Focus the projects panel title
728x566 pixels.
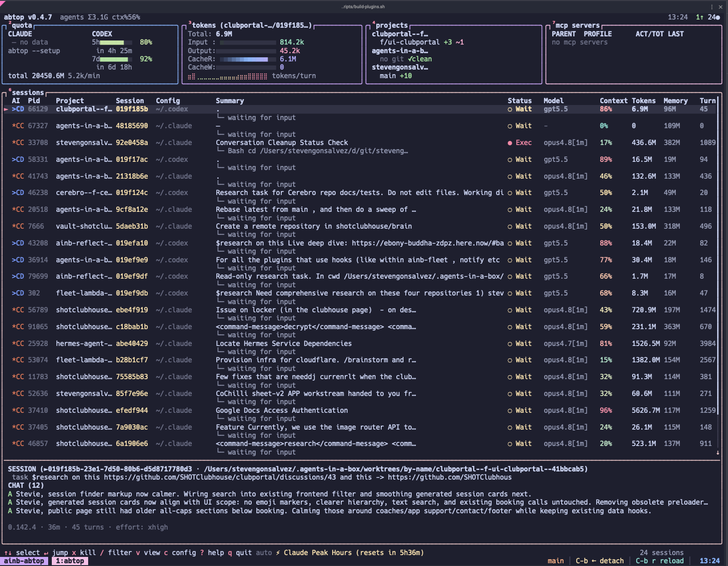click(x=392, y=25)
